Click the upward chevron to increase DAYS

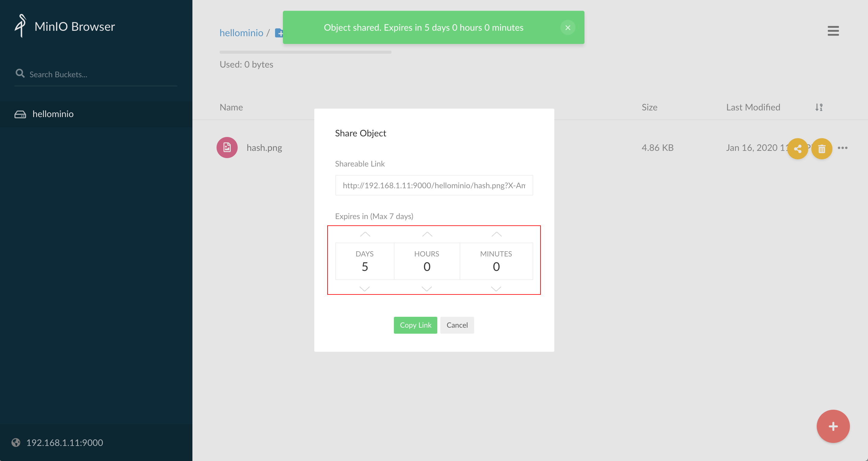365,234
